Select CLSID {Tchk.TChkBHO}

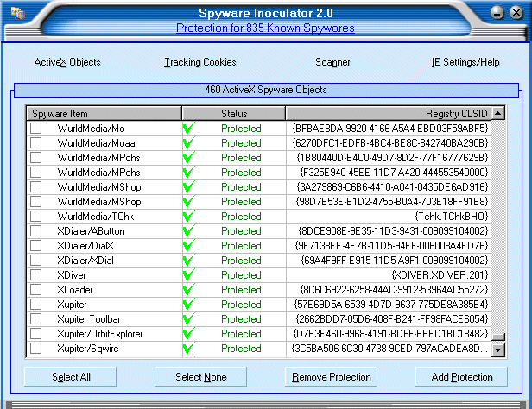pos(451,217)
